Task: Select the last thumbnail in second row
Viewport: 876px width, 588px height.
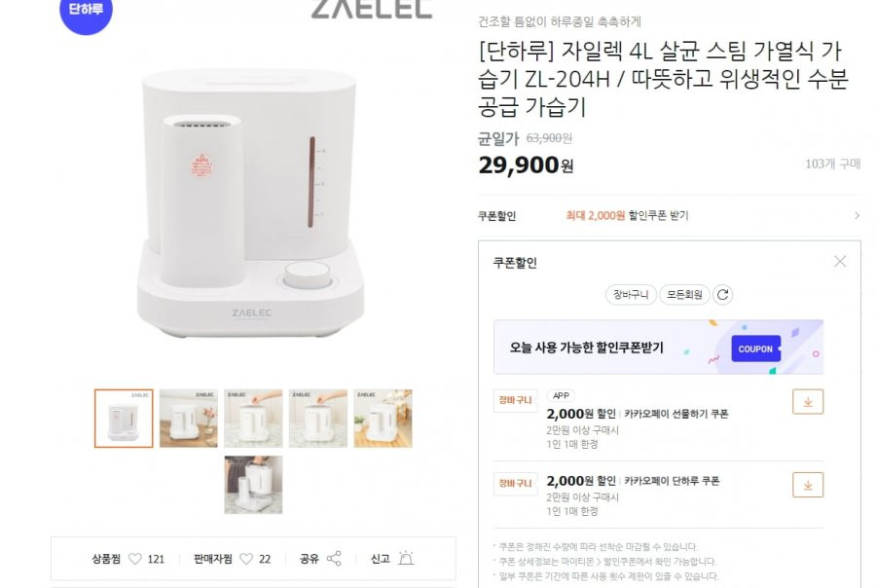Action: (x=254, y=485)
